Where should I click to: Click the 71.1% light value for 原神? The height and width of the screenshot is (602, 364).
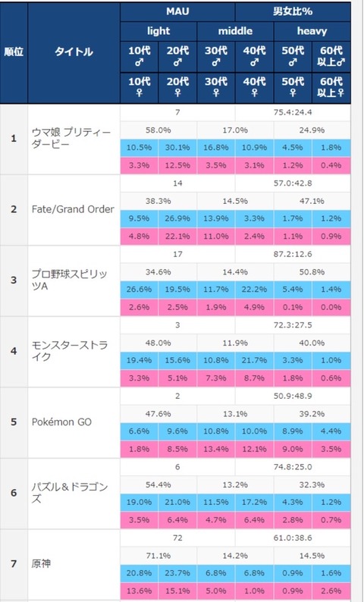coord(158,556)
